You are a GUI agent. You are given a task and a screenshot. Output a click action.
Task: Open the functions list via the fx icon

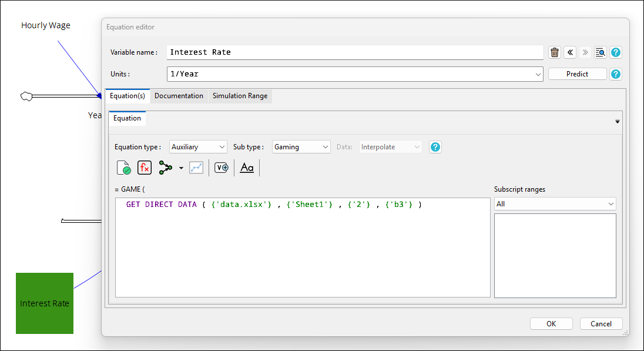(x=145, y=167)
